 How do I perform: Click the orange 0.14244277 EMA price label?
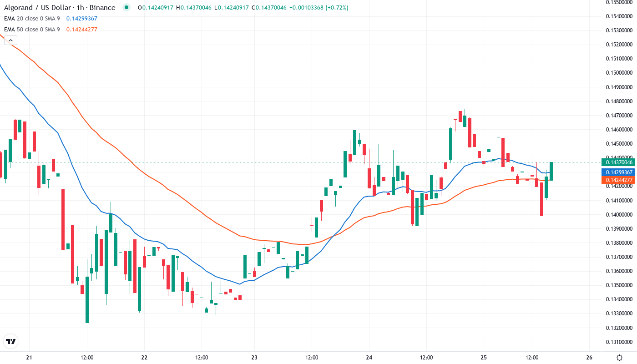pos(617,180)
